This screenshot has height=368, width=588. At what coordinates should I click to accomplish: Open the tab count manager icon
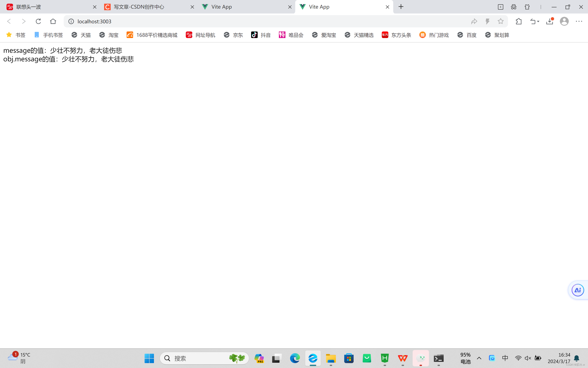(x=501, y=7)
